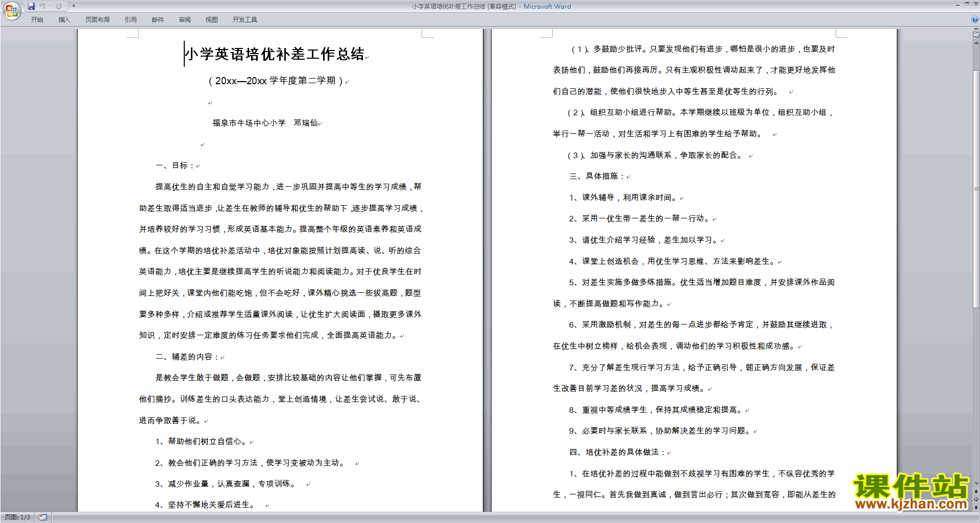The height and width of the screenshot is (523, 980).
Task: Open the Select Browse Object circle button
Action: 976,500
